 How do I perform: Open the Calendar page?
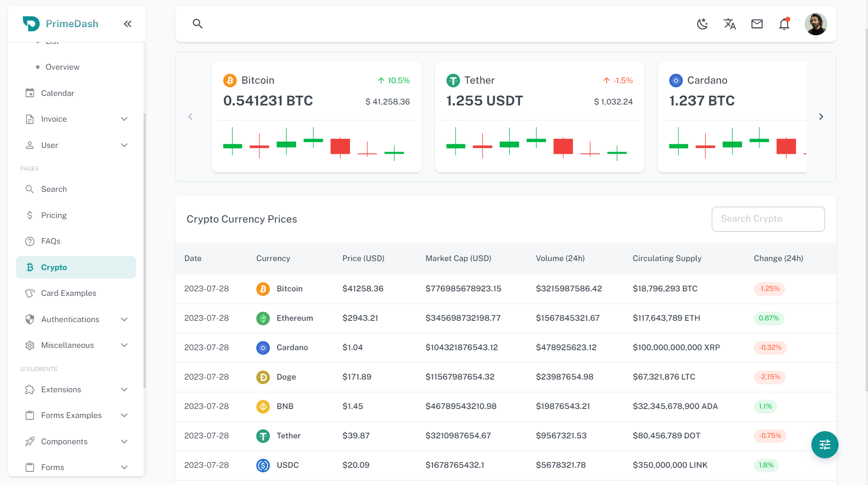pos(58,93)
